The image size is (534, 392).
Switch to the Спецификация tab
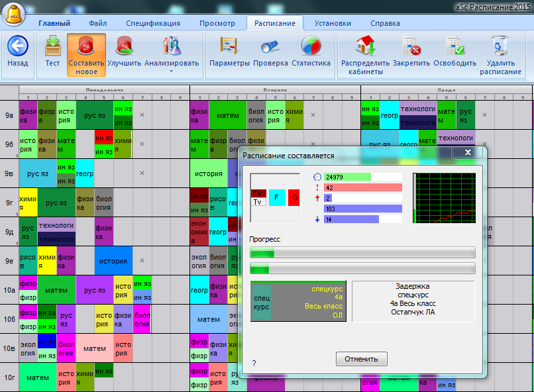152,23
